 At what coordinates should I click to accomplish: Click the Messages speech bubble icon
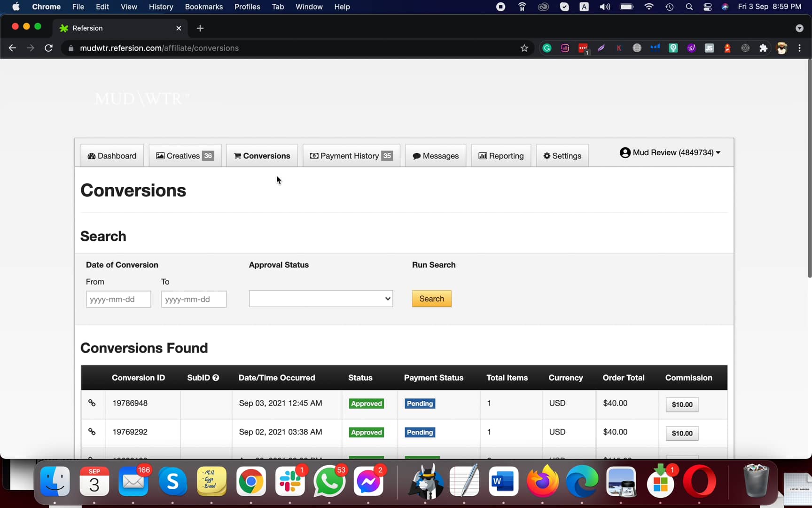pyautogui.click(x=416, y=156)
